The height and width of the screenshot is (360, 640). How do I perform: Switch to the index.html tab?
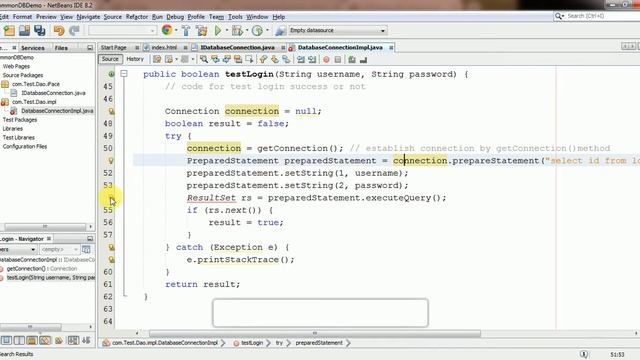164,48
